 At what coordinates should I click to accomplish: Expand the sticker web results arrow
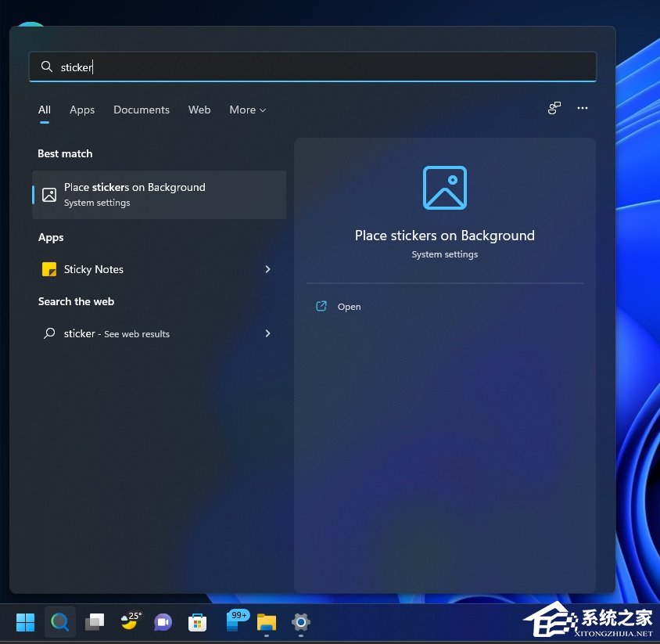click(x=267, y=333)
